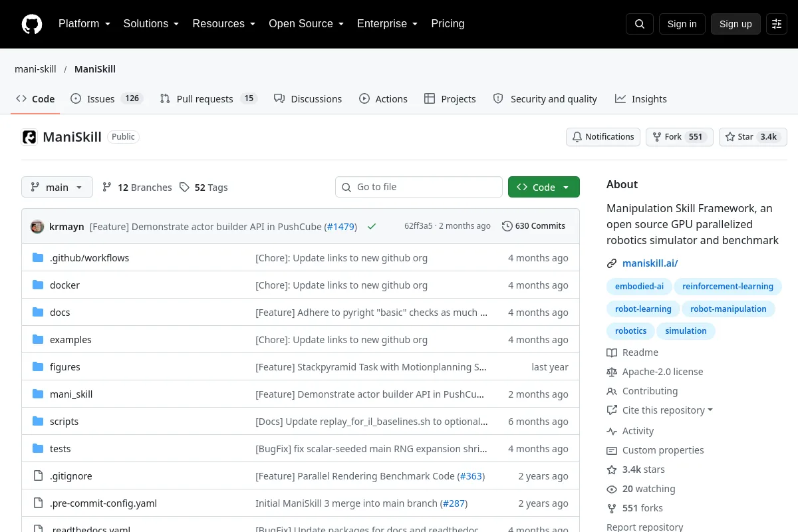Click the license scale icon
This screenshot has height=532, width=798.
click(x=612, y=372)
